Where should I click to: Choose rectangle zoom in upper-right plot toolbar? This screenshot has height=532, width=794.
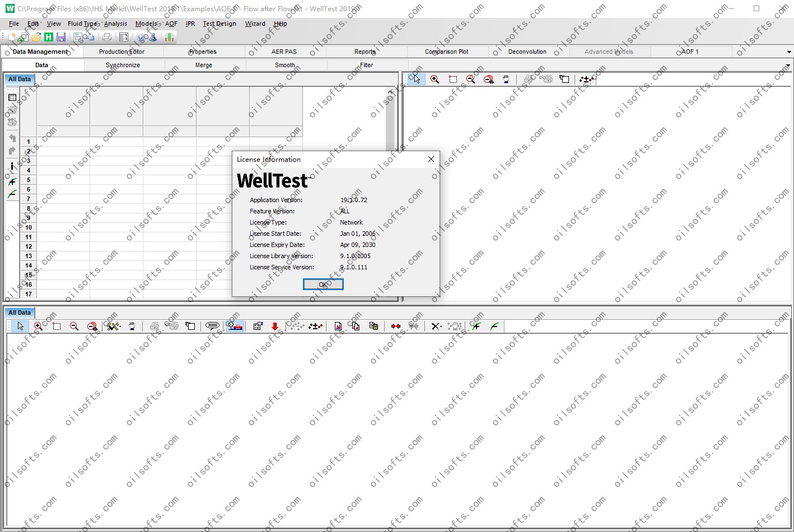pyautogui.click(x=453, y=79)
